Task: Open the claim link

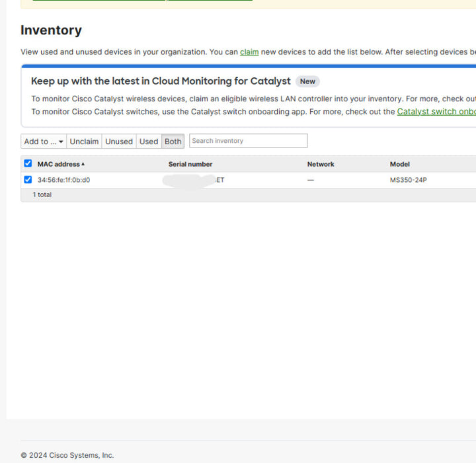Action: point(249,52)
